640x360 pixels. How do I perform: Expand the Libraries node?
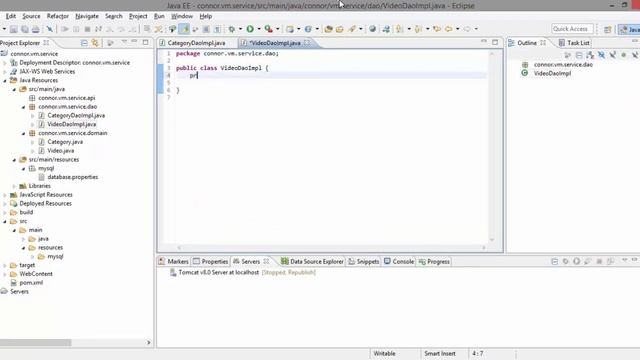coord(14,186)
